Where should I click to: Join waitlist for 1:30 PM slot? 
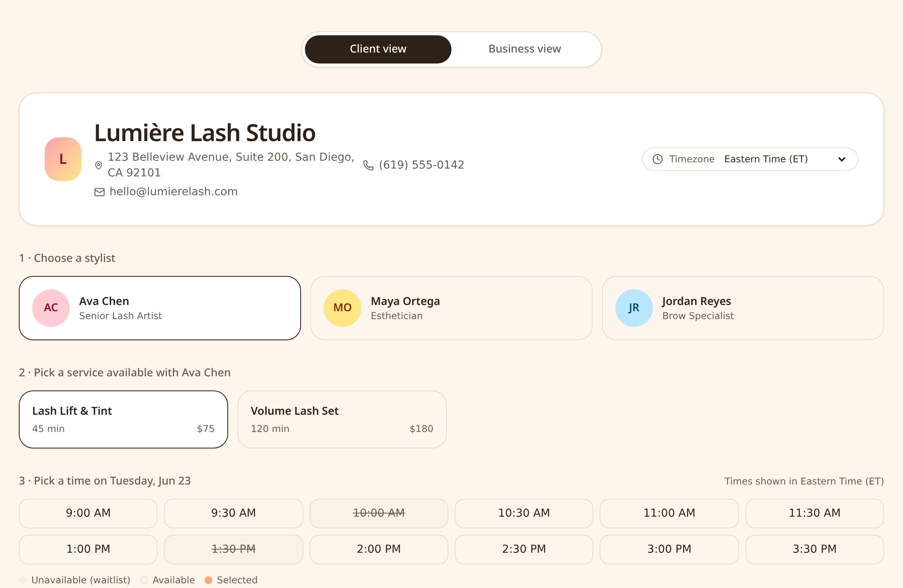[234, 550]
